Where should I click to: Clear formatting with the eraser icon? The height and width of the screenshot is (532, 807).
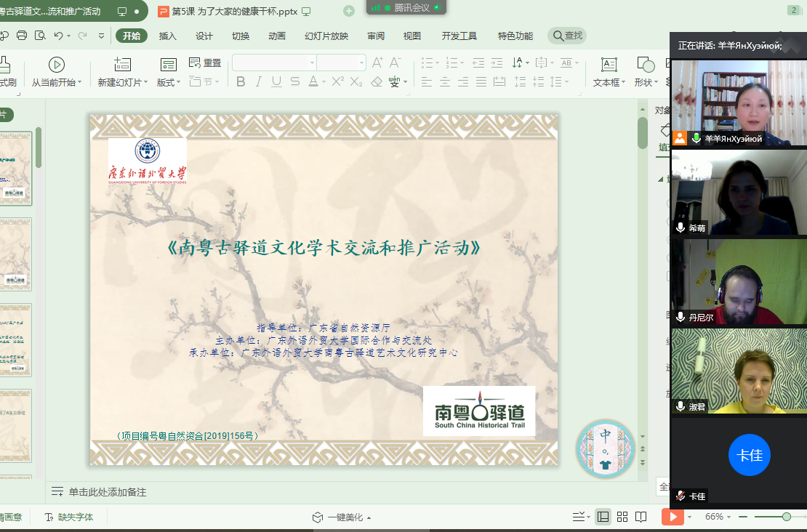(376, 80)
